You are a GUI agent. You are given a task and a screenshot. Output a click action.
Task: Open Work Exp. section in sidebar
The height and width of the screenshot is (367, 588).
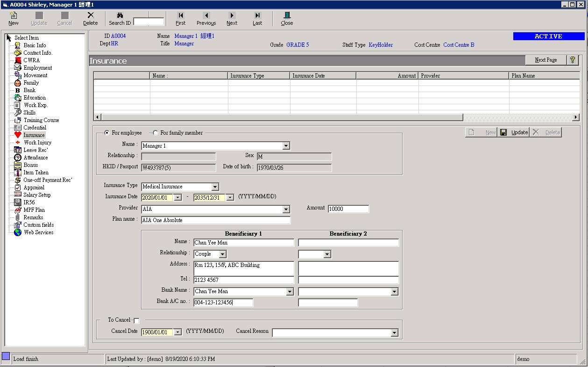coord(36,105)
